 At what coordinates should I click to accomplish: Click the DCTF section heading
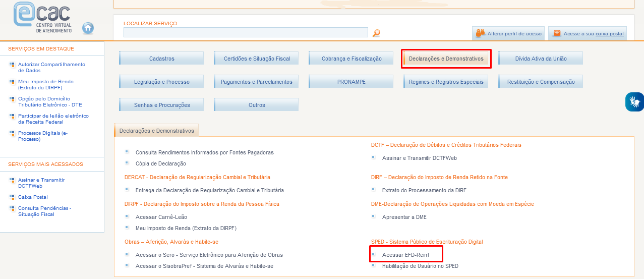click(x=446, y=145)
